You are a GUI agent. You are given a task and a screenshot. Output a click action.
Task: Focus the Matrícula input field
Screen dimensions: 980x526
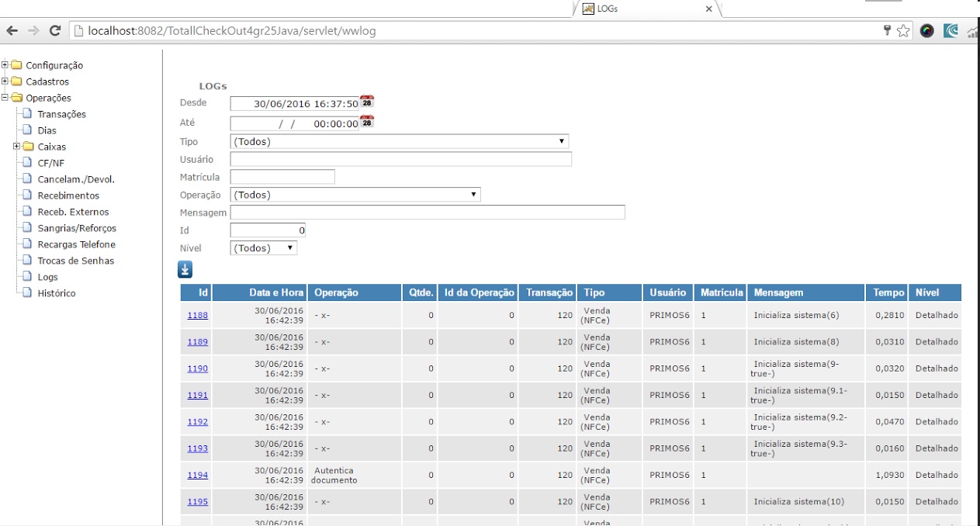pos(282,177)
